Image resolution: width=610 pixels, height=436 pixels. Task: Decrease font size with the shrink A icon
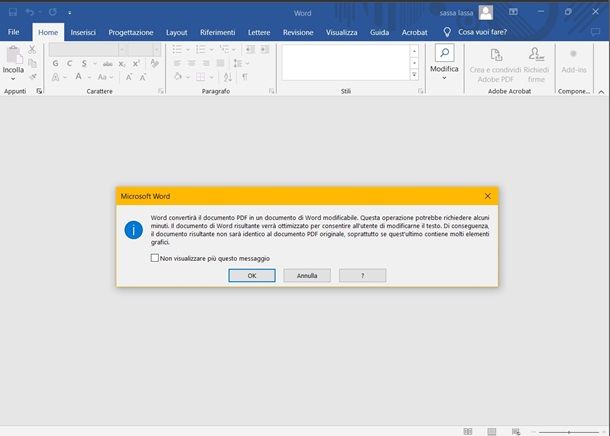pyautogui.click(x=143, y=77)
